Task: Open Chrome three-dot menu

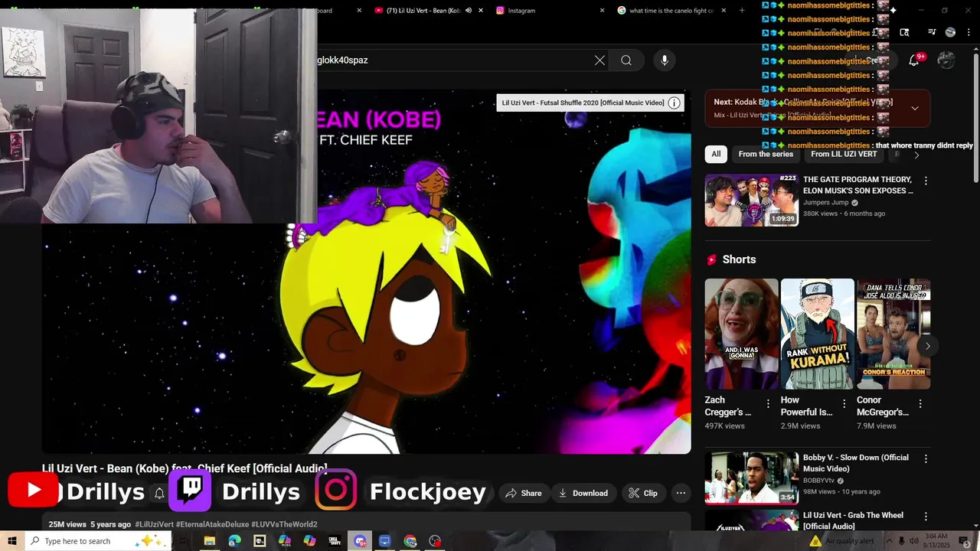Action: pos(969,32)
